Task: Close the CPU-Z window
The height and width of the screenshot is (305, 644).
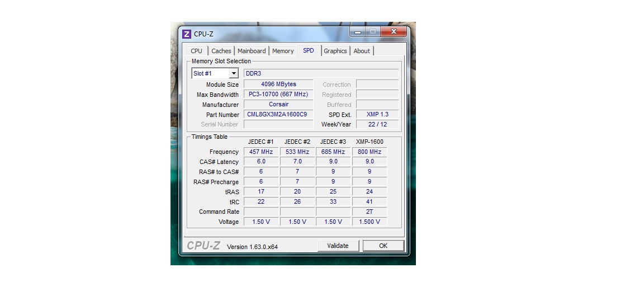Action: (394, 32)
